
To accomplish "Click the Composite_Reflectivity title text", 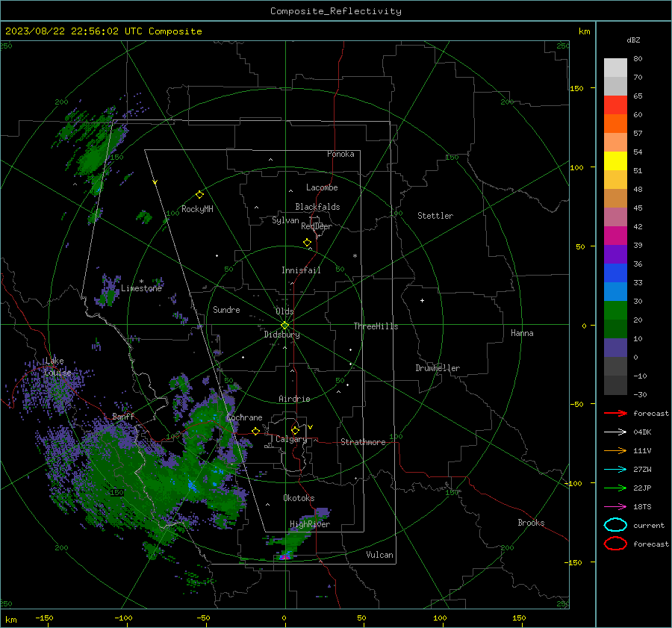I will [x=335, y=11].
